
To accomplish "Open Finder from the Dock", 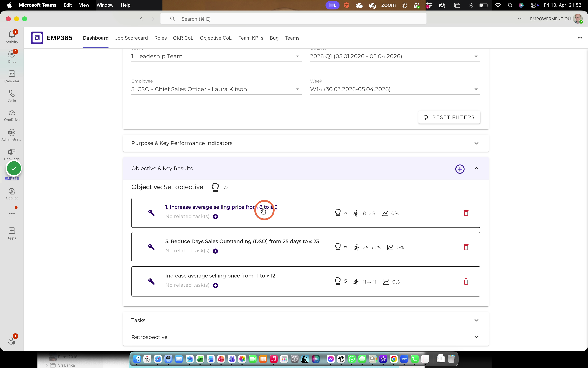I will [x=137, y=359].
